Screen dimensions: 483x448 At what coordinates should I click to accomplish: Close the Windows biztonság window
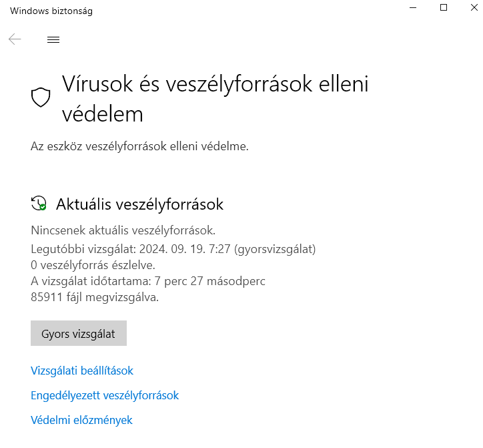pos(474,7)
